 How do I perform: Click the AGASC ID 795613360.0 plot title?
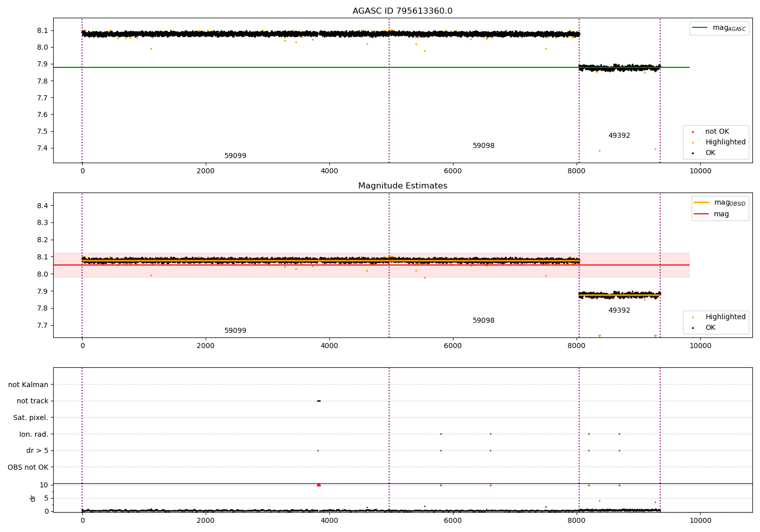click(402, 11)
